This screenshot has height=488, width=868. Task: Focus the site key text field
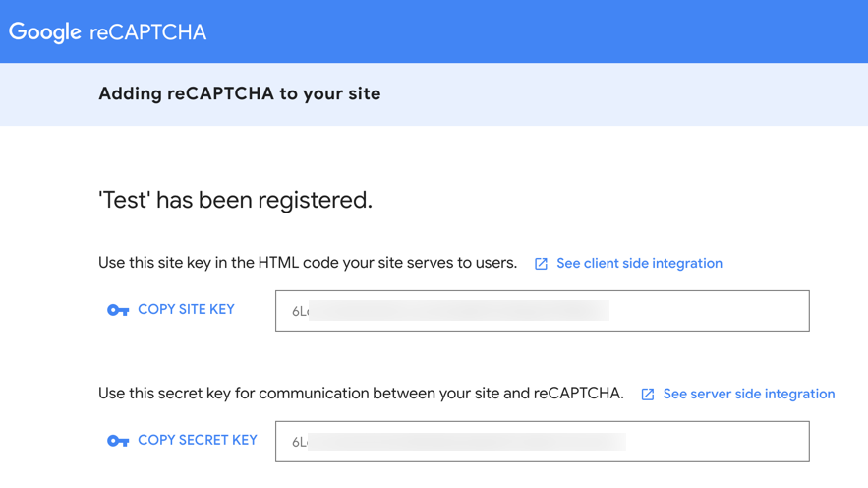coord(543,311)
